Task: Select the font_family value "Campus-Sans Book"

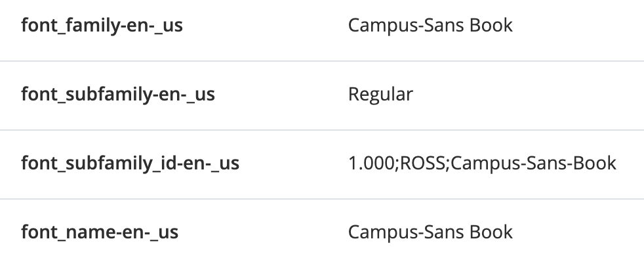Action: [430, 26]
